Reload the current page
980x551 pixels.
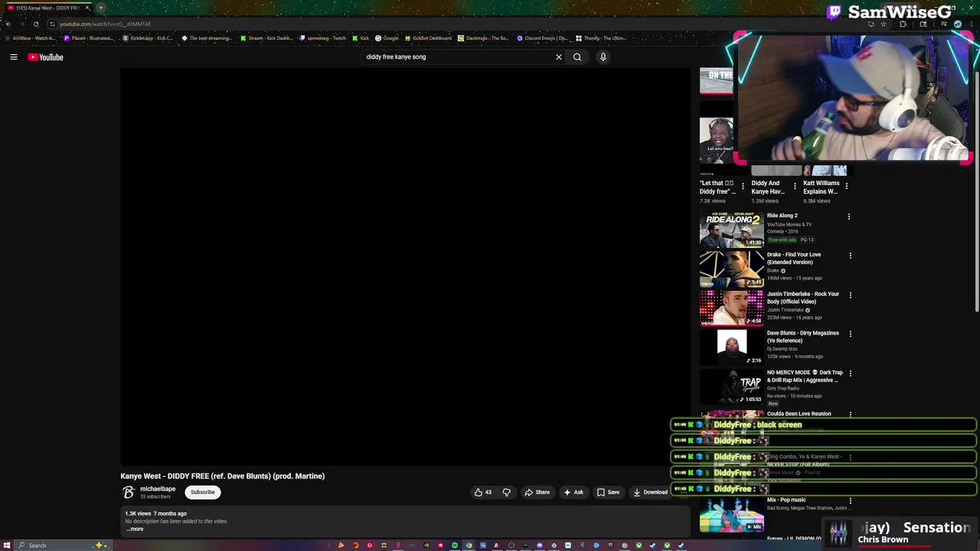coord(35,24)
